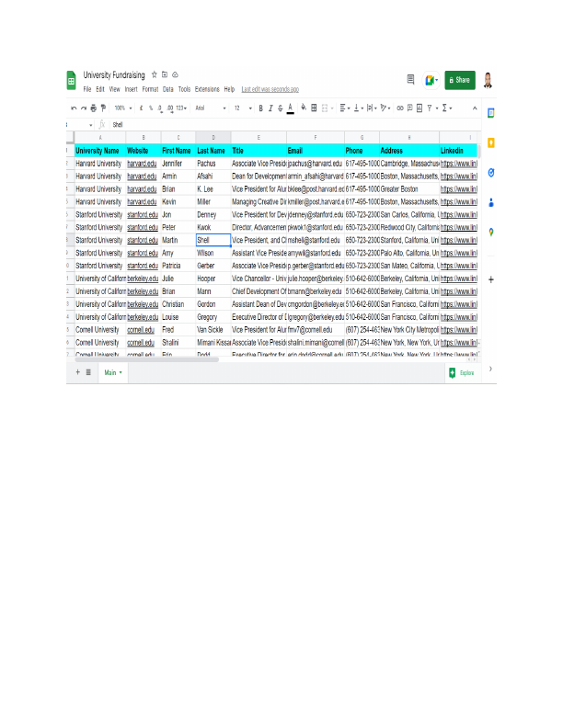
Task: Open name box dropdown
Action: pyautogui.click(x=90, y=125)
